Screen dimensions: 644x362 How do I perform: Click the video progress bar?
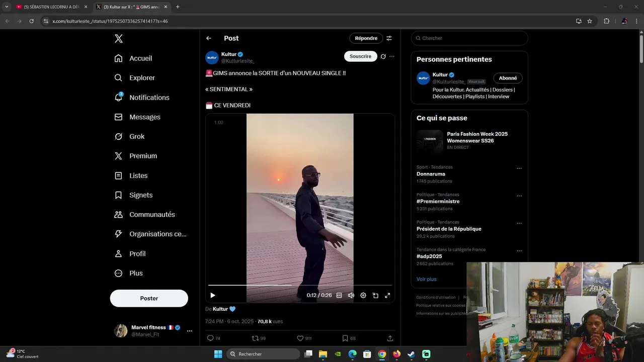coord(300,285)
